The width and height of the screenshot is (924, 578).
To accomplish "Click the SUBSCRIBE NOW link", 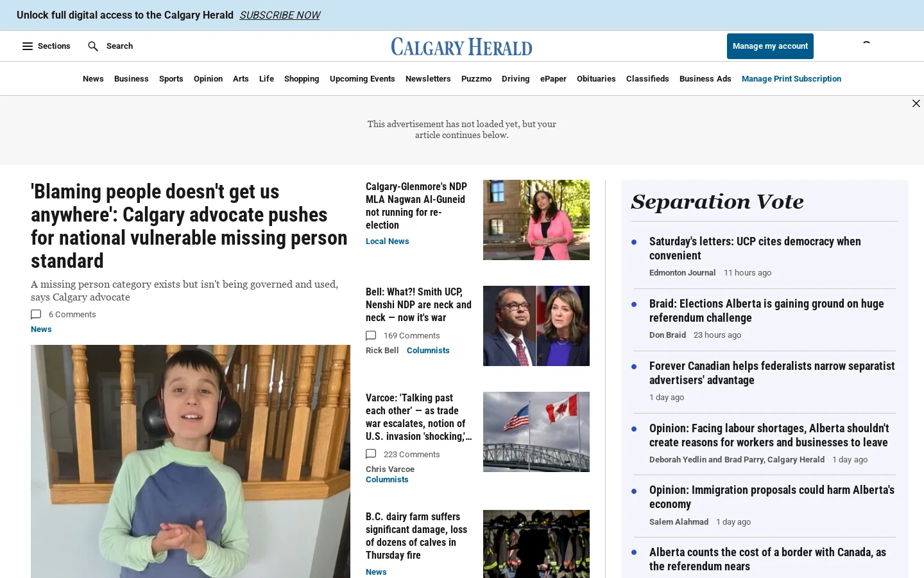I will [280, 15].
